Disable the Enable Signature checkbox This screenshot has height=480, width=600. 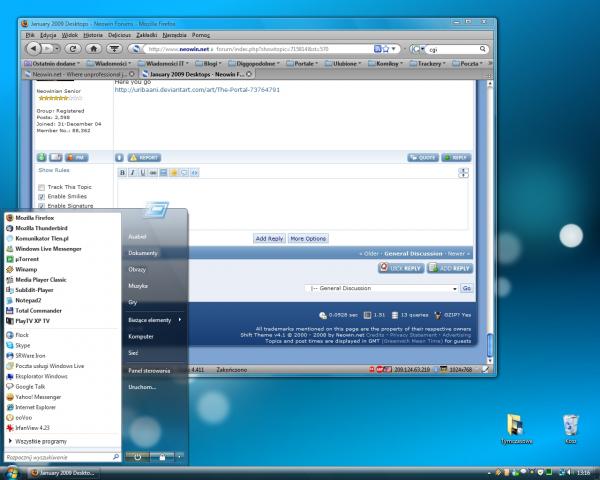coord(42,206)
